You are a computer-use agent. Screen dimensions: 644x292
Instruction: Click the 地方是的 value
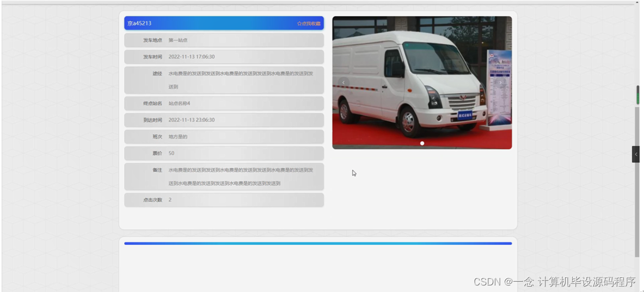(178, 137)
